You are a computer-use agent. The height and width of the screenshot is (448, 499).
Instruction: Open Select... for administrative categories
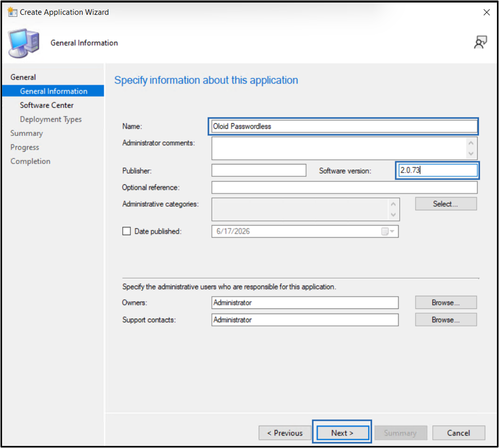[x=445, y=204]
